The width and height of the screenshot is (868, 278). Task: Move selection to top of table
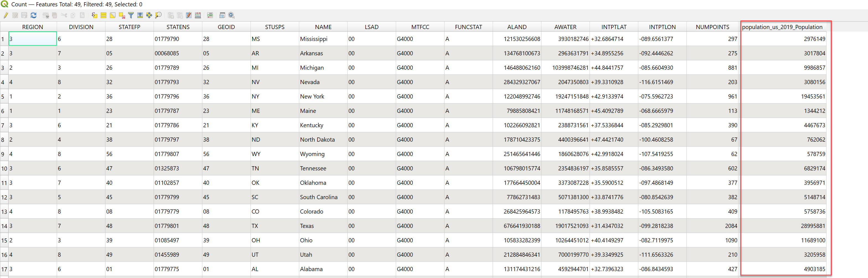pyautogui.click(x=140, y=15)
